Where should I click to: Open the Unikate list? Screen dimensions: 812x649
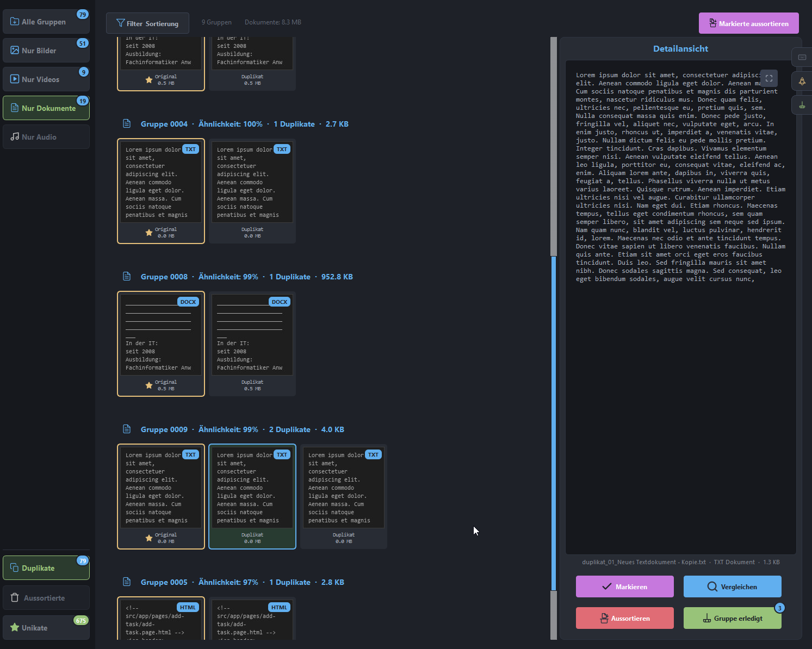[46, 628]
